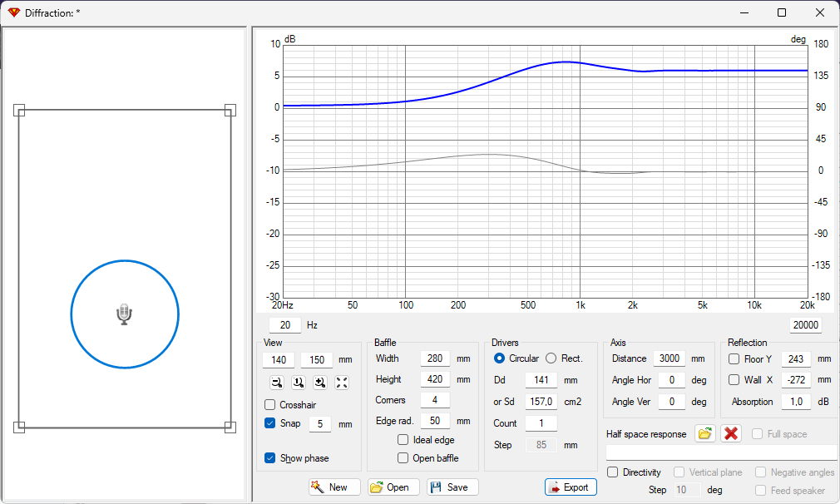Edit the Edge rad. field

coord(435,421)
